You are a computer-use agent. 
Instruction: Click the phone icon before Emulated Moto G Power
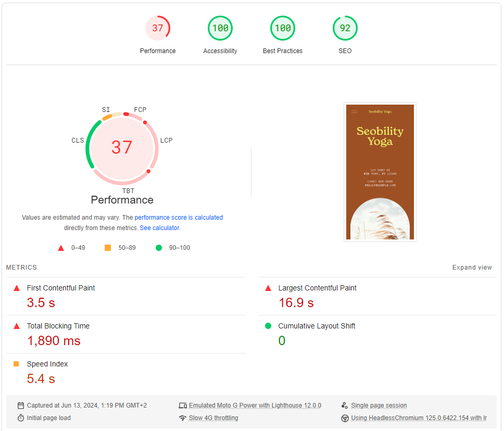(x=183, y=405)
